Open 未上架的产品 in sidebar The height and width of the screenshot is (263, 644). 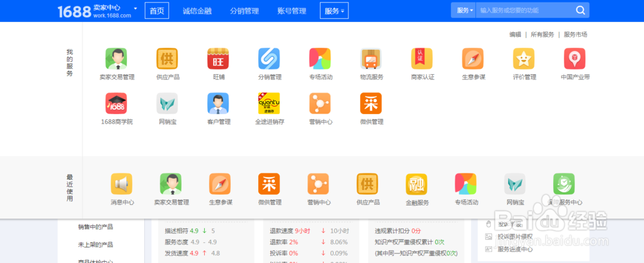pos(95,244)
